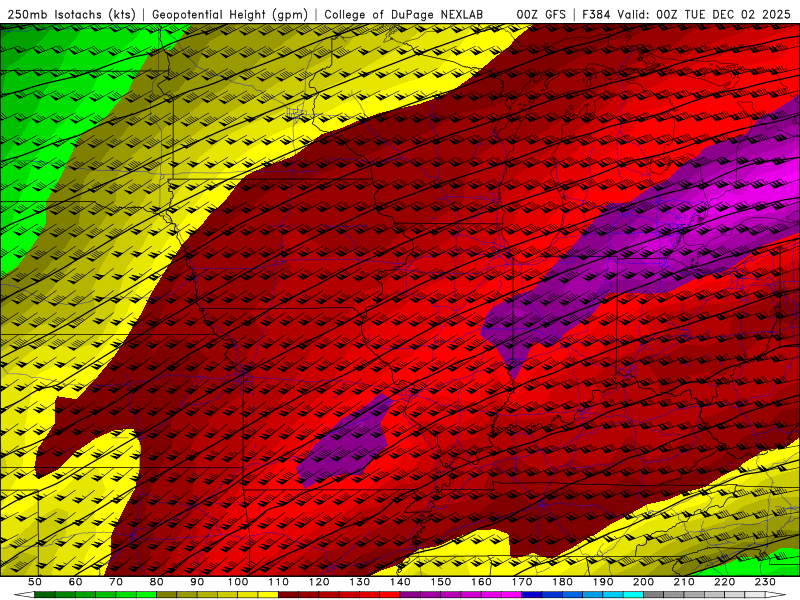Click the 210 label on the color scale

tap(684, 582)
